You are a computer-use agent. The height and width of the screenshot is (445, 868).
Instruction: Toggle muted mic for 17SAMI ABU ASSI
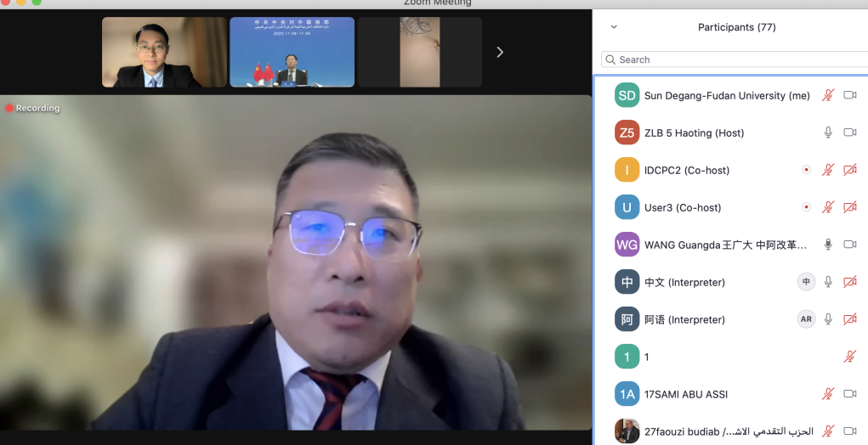pos(827,394)
